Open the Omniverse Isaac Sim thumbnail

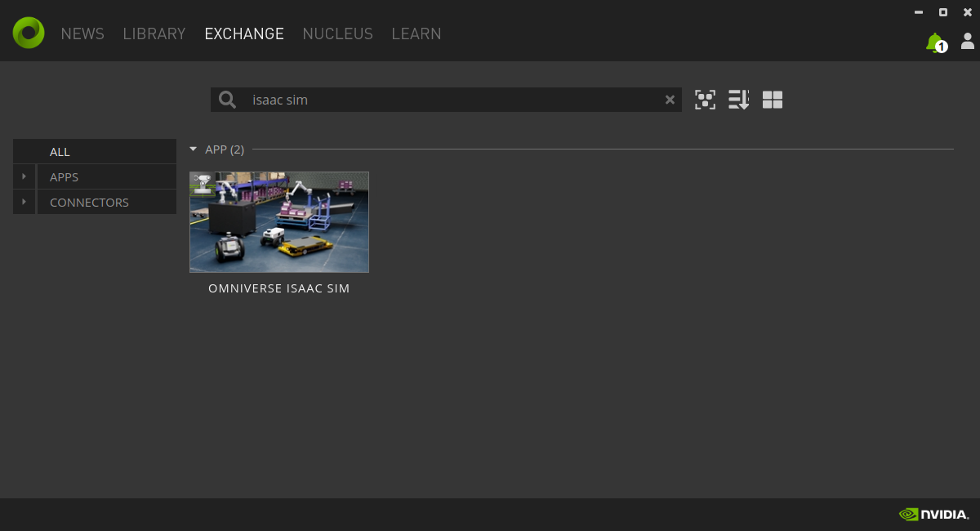279,222
